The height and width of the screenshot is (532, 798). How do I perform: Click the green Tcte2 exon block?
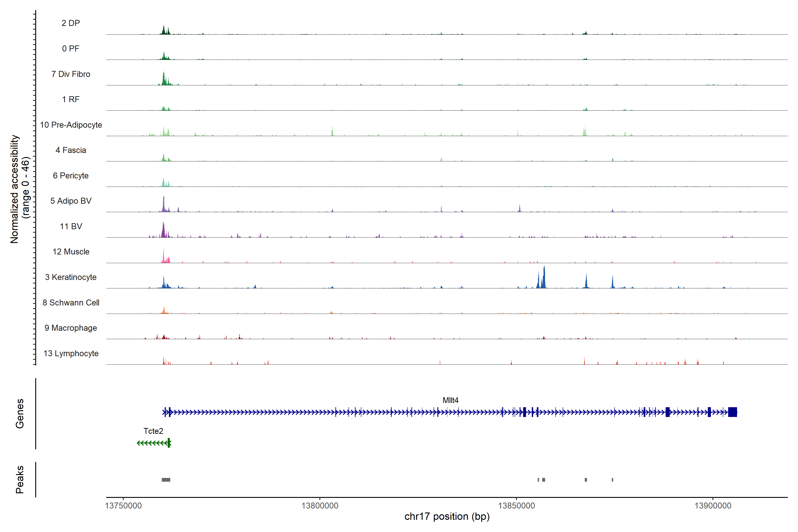(169, 443)
